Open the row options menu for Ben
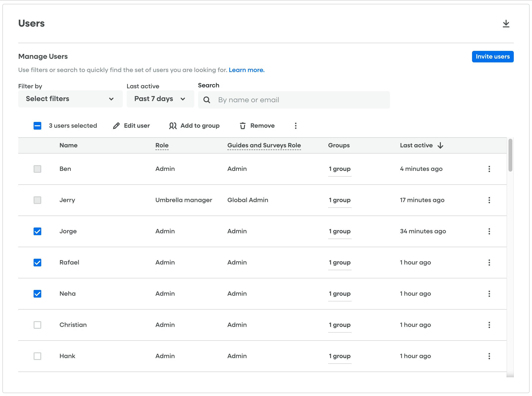This screenshot has width=532, height=396. tap(489, 169)
